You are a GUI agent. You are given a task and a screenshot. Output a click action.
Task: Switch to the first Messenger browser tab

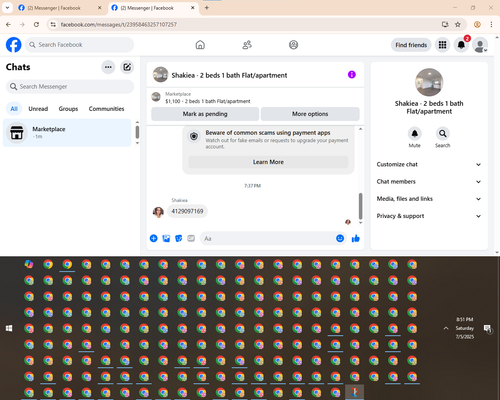60,8
